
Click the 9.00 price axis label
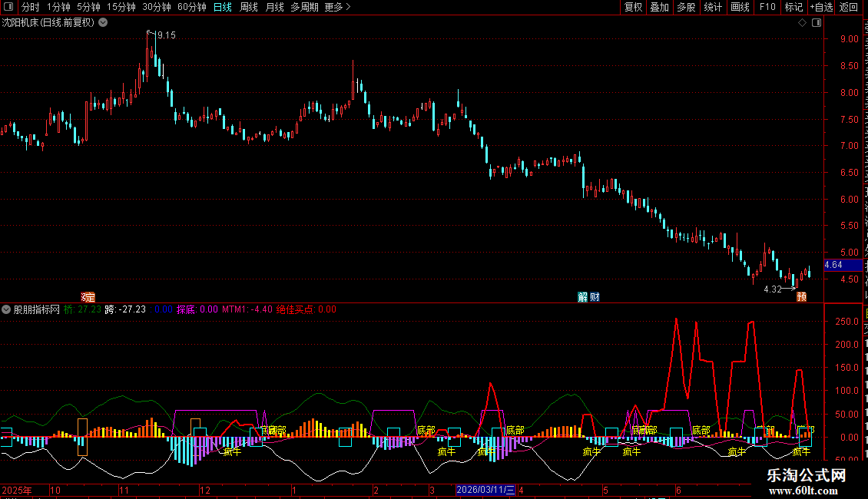tap(849, 39)
